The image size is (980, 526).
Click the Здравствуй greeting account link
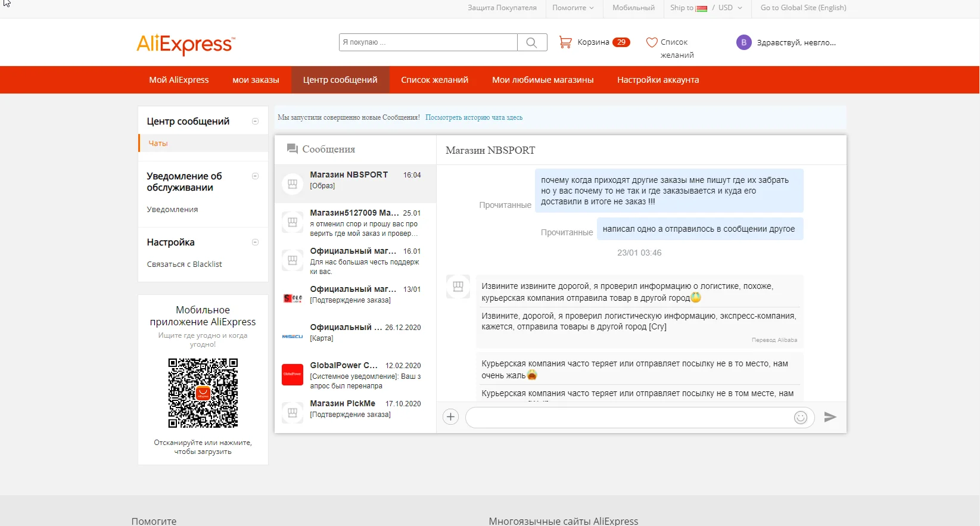797,43
